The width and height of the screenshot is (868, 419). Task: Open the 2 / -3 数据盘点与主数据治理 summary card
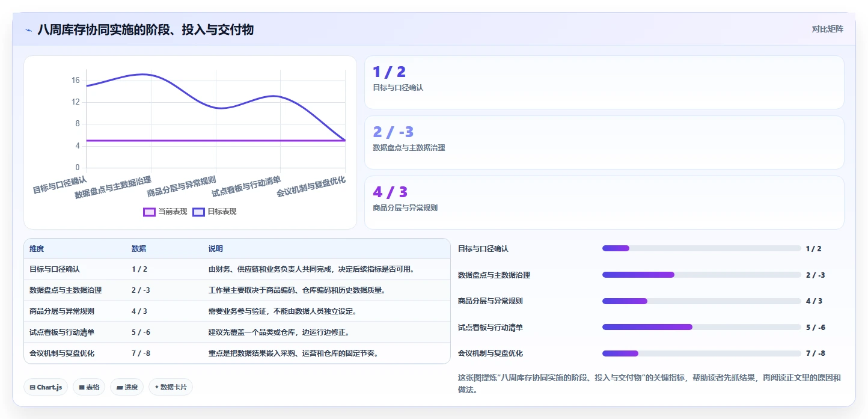(x=604, y=142)
